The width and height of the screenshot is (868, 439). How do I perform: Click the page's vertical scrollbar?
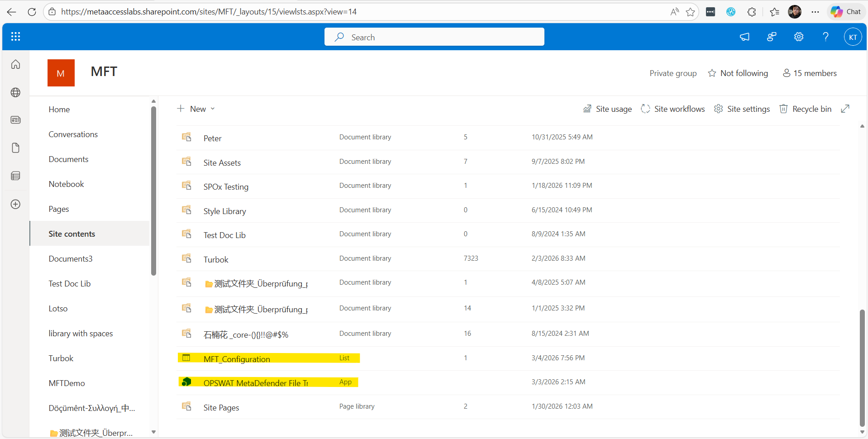tap(862, 368)
